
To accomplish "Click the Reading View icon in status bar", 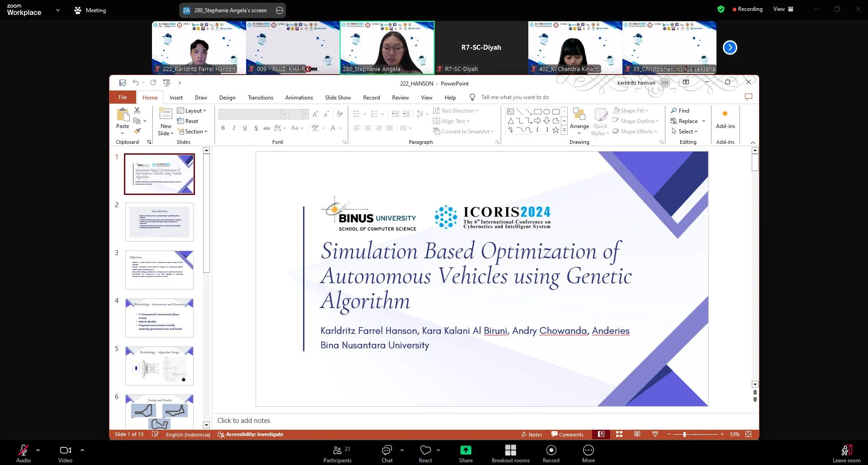I will point(637,434).
